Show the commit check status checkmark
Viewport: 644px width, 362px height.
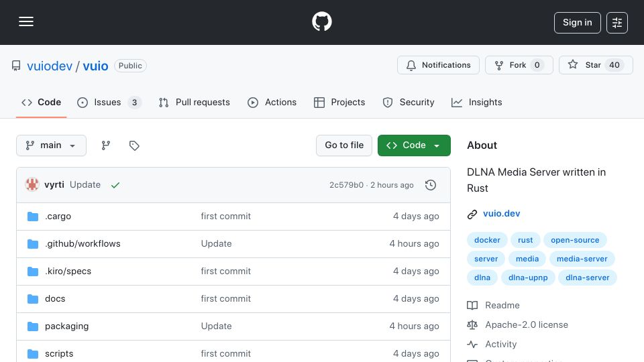(115, 185)
